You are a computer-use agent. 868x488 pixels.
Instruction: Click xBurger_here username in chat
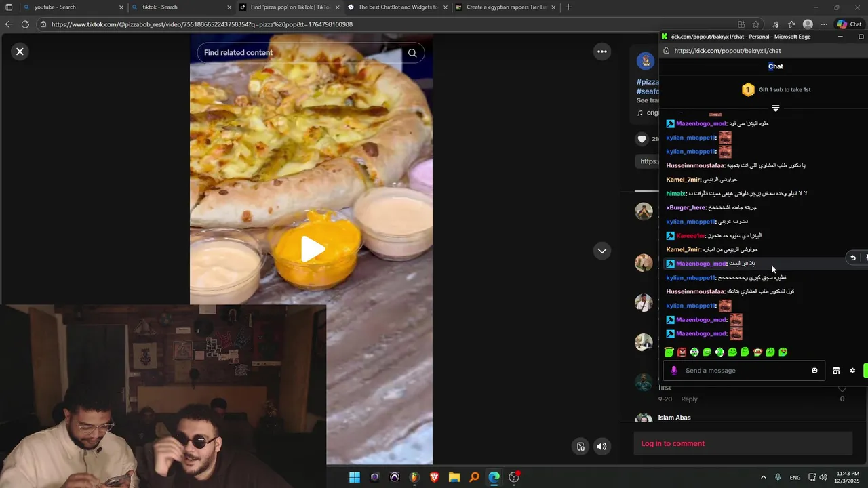click(686, 207)
